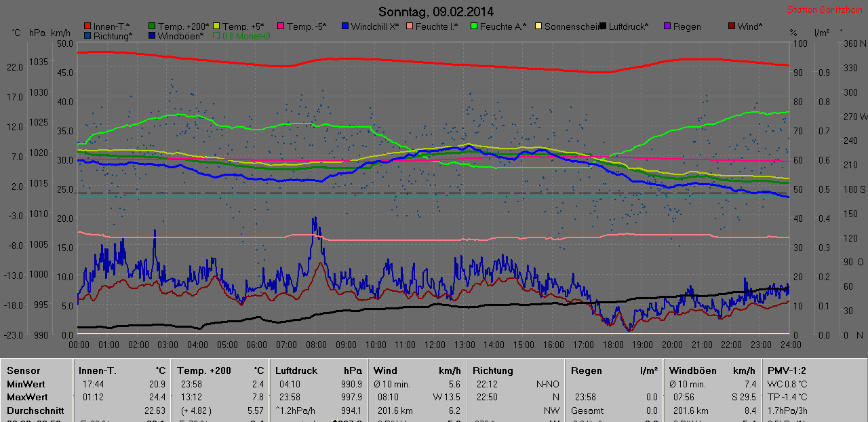868x422 pixels.
Task: Click the Luftdruck average value '994.1'
Action: tap(351, 410)
